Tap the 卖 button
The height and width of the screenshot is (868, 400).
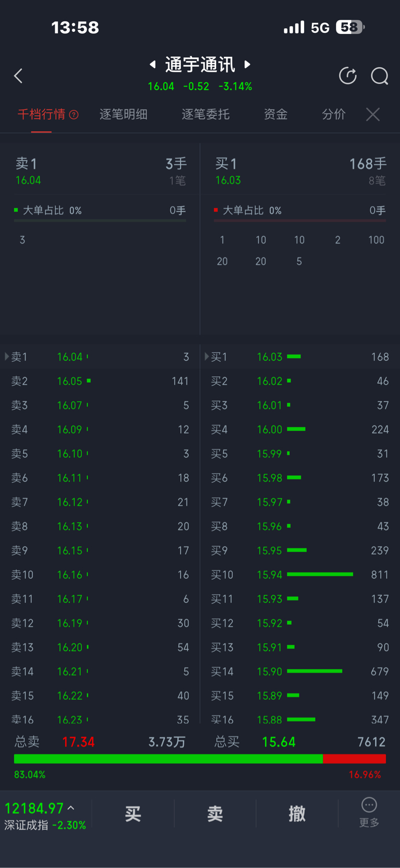pos(215,814)
